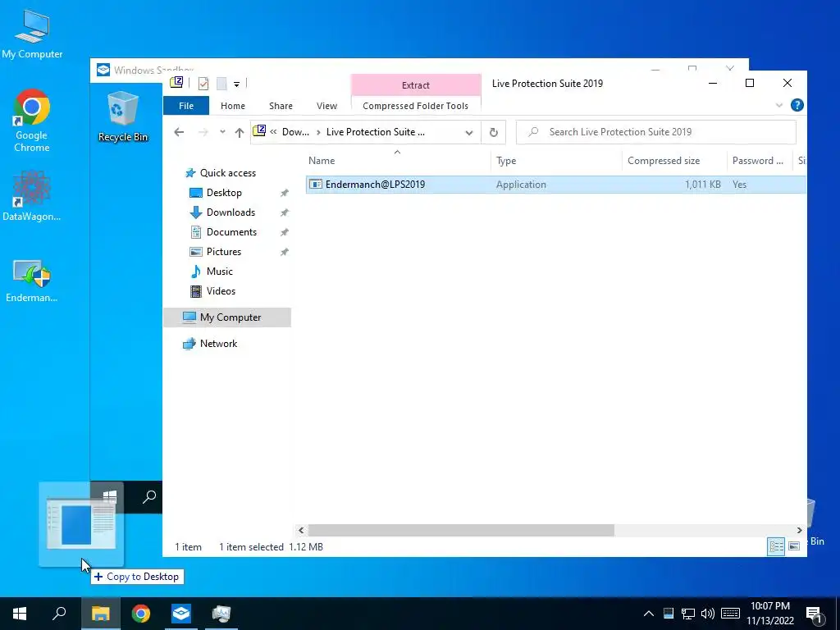Click Application type cell of Endermanch file
The height and width of the screenshot is (630, 840).
[x=521, y=185]
